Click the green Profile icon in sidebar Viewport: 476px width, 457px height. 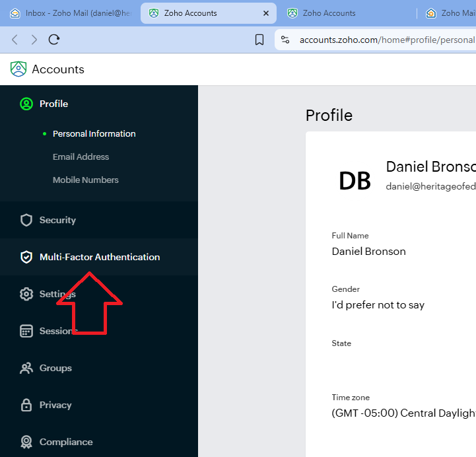point(26,104)
